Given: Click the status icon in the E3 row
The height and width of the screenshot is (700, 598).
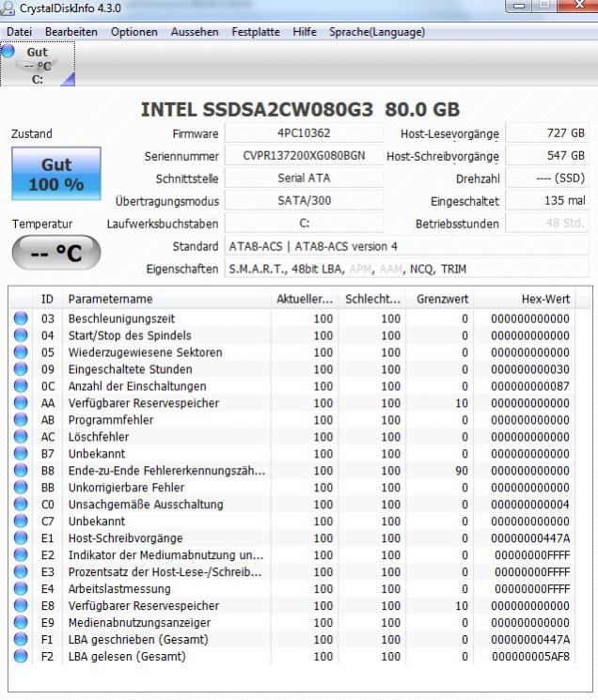Looking at the screenshot, I should (21, 572).
